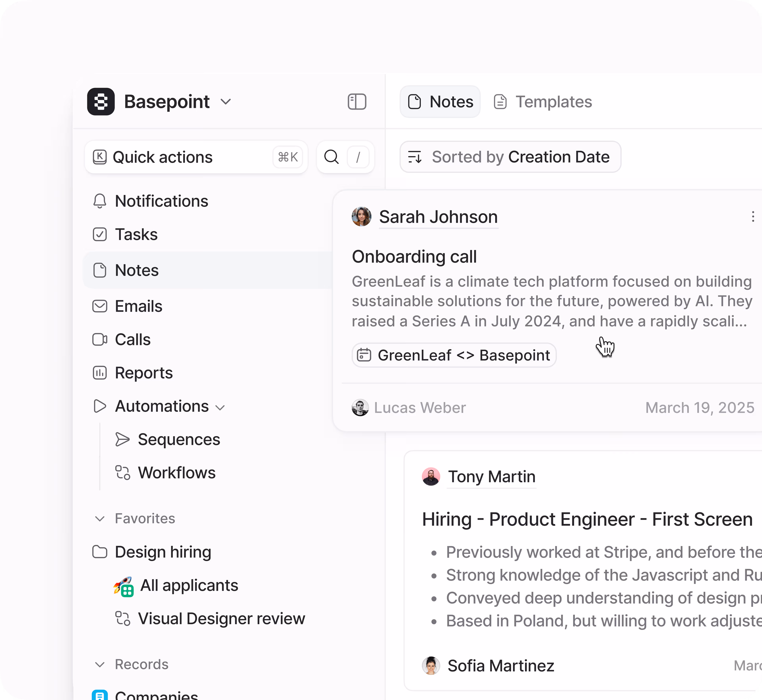
Task: Collapse the Records section
Action: (100, 664)
